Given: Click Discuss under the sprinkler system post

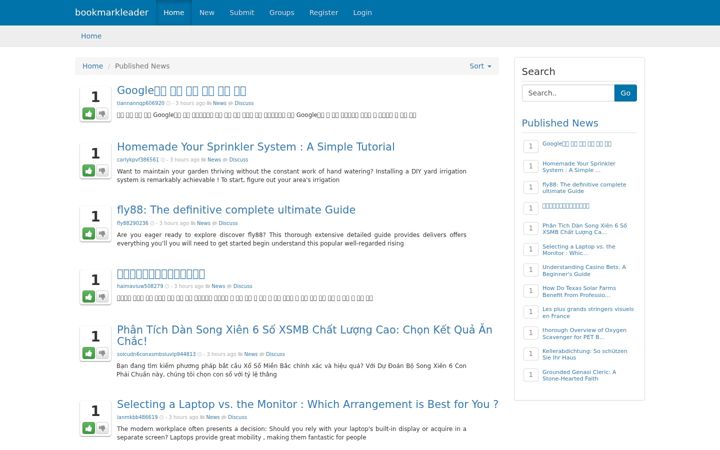Looking at the screenshot, I should coord(238,160).
